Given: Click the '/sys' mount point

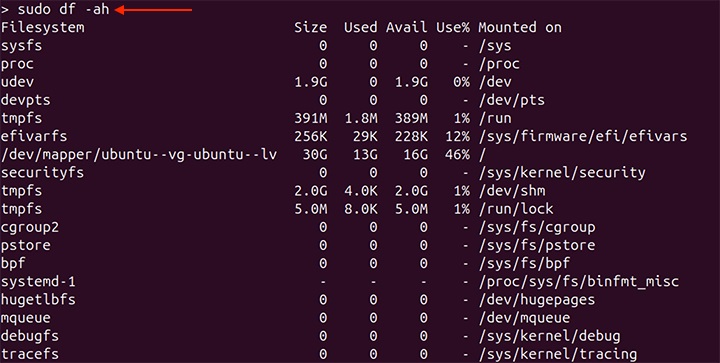Looking at the screenshot, I should (495, 46).
